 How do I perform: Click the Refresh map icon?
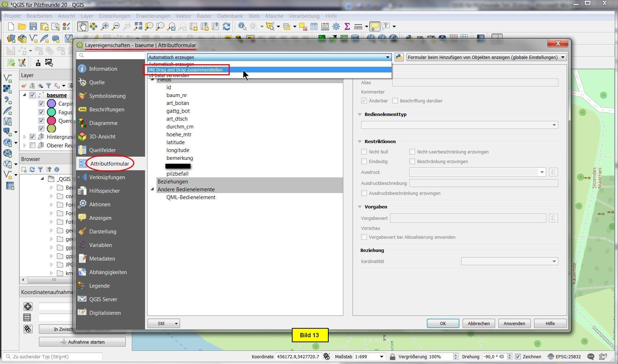point(226,26)
